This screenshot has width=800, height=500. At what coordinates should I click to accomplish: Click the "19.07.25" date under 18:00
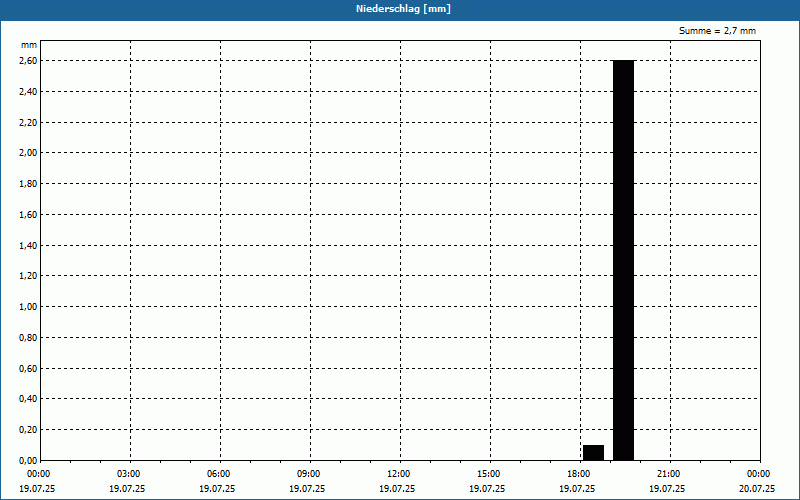coord(577,489)
